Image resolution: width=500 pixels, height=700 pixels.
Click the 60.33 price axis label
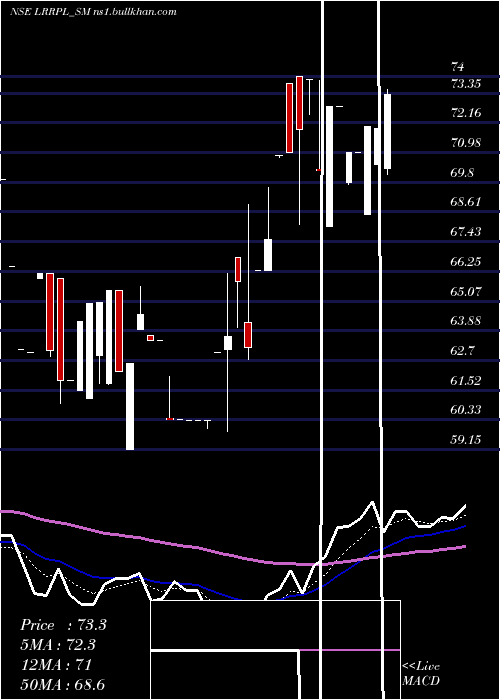tap(466, 409)
